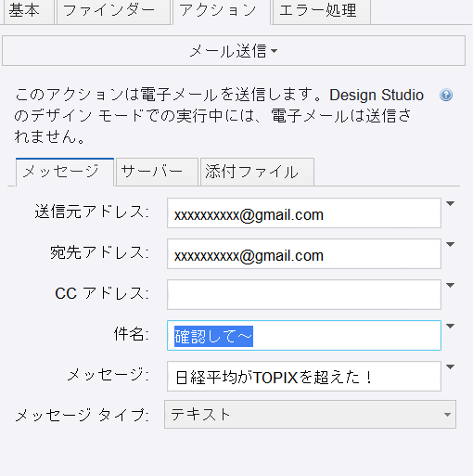Click the empty CC アドレス field
Viewport: 473px width, 476px height.
[x=304, y=295]
